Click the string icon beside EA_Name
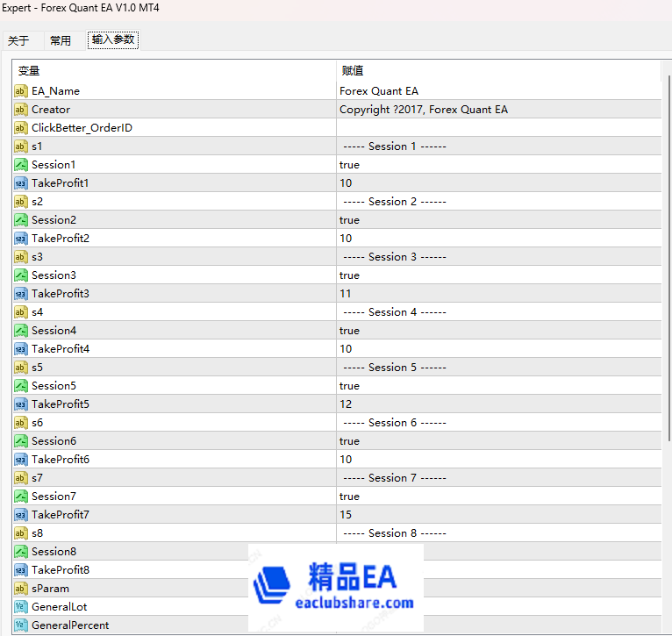Image resolution: width=672 pixels, height=636 pixels. coord(20,91)
